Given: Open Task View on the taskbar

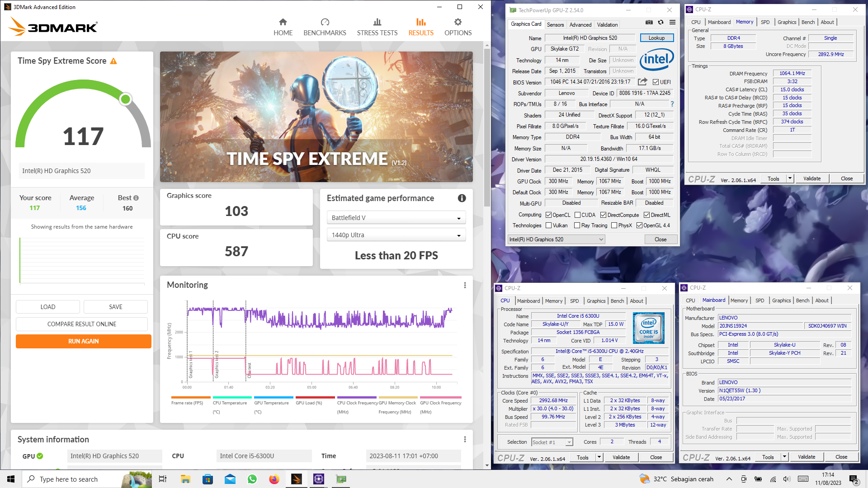Looking at the screenshot, I should coord(163,479).
